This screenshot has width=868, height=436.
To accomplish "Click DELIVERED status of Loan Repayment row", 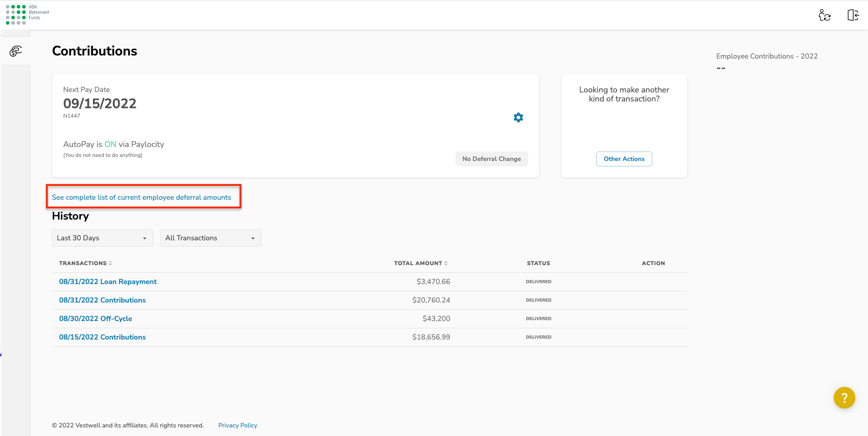I will tap(538, 282).
